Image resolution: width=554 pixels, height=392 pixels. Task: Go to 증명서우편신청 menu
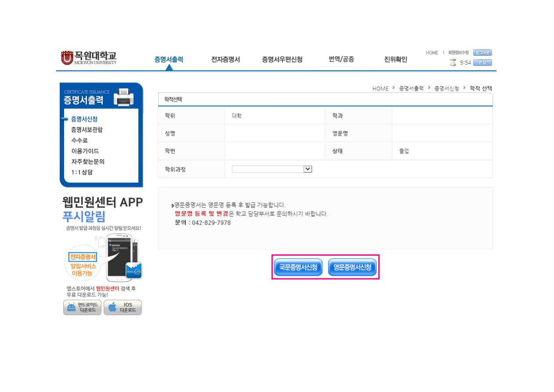tap(282, 60)
